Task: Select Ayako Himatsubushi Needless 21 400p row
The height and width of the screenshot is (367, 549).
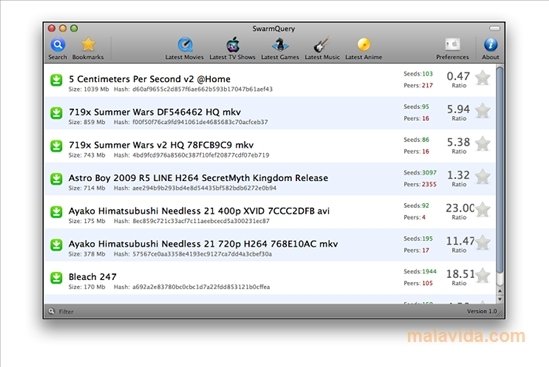Action: (270, 212)
